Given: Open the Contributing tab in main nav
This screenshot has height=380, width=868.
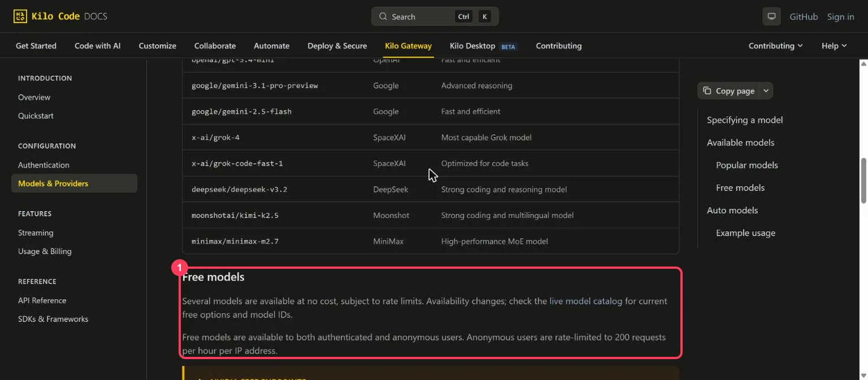Looking at the screenshot, I should pos(558,46).
